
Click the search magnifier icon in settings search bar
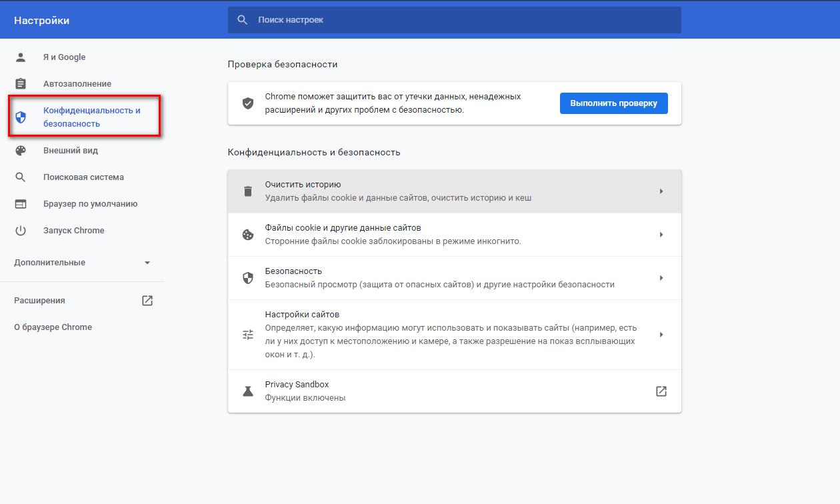pyautogui.click(x=243, y=20)
